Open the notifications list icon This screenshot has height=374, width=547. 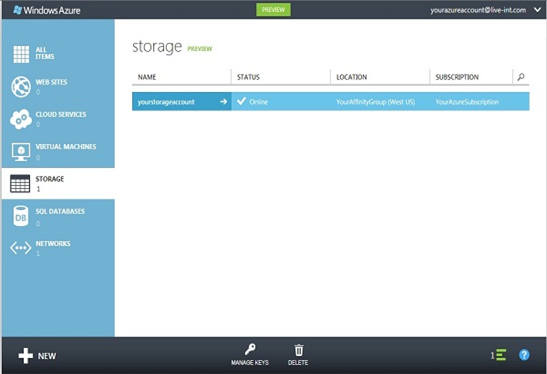click(x=501, y=355)
